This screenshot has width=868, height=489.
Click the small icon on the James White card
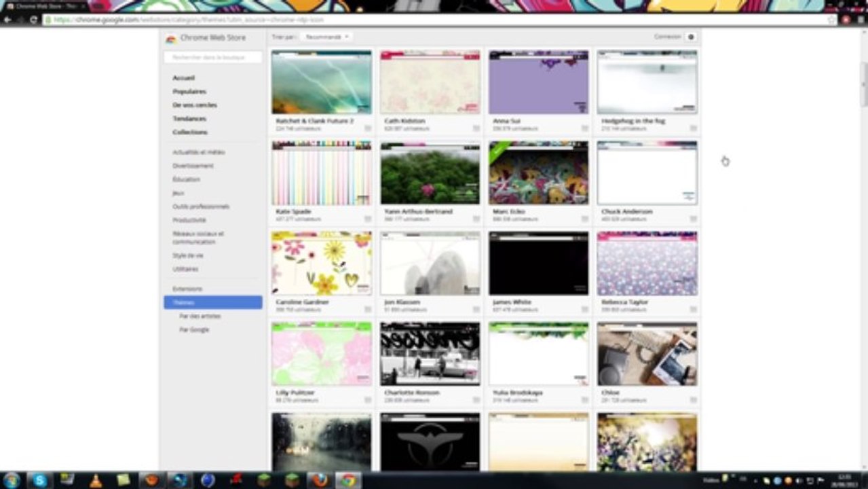(584, 309)
